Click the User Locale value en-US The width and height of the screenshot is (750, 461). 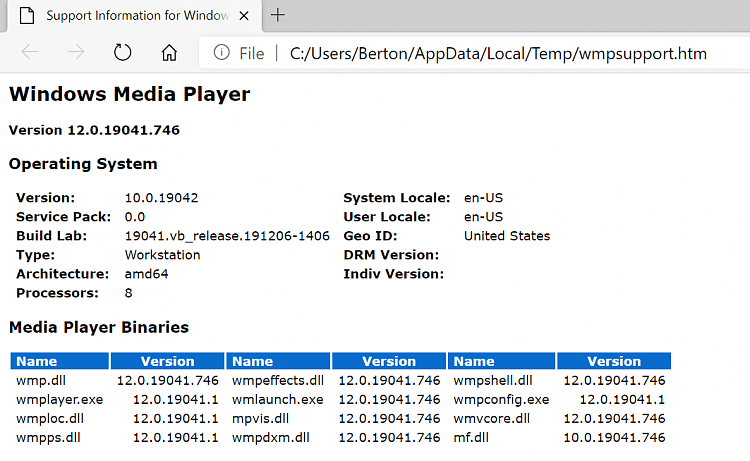[483, 217]
